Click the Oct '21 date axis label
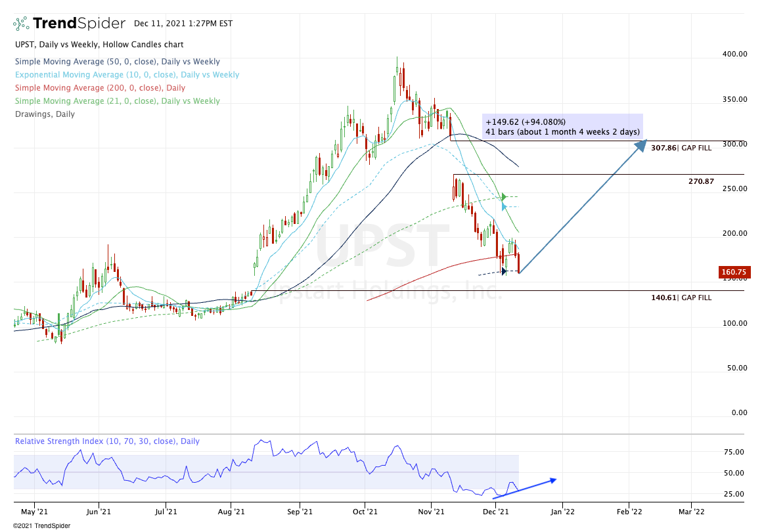 pos(365,512)
